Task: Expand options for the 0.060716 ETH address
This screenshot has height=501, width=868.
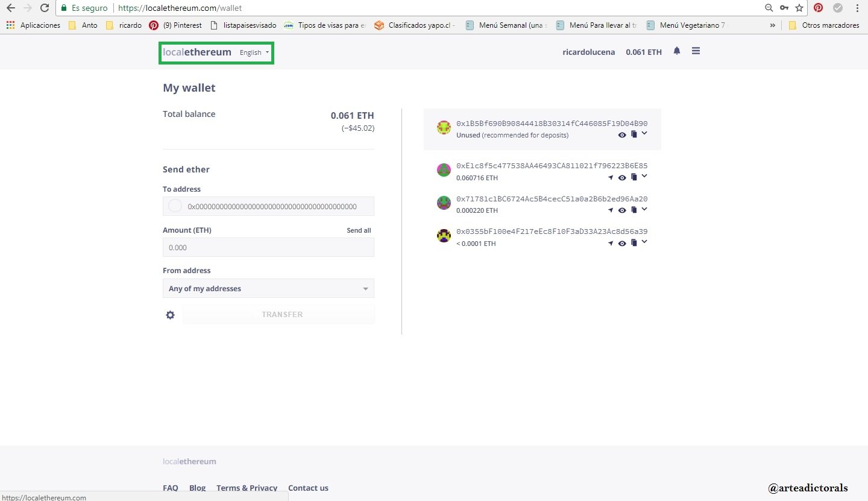Action: (644, 176)
